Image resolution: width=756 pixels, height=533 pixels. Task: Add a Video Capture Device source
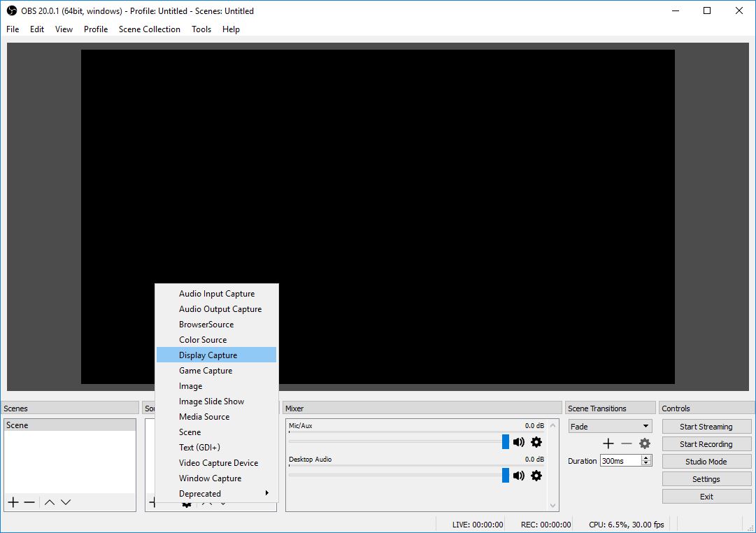pos(216,463)
